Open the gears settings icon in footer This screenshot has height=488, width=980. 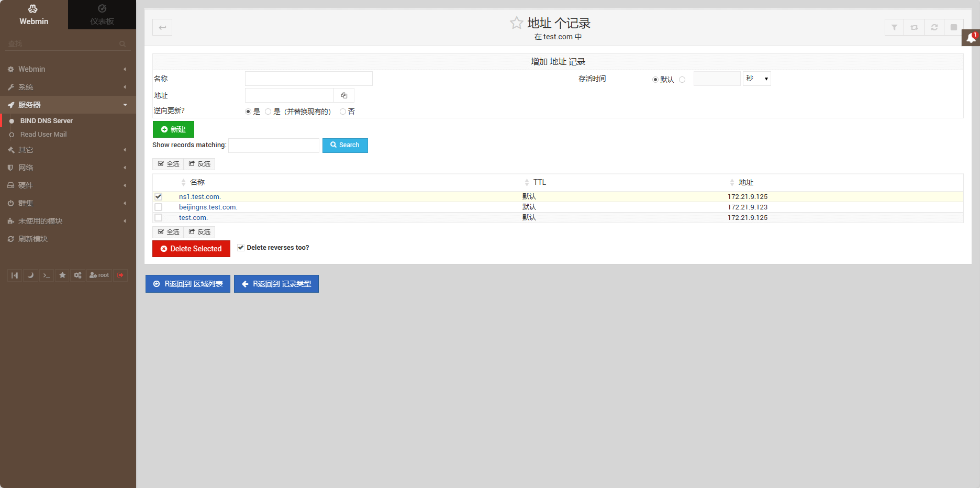click(78, 275)
